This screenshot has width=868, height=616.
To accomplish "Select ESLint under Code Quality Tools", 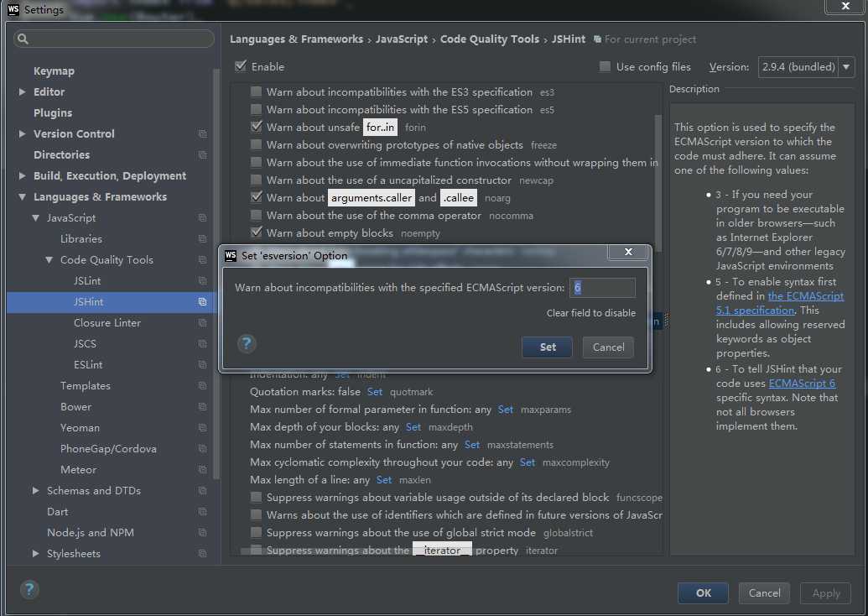I will click(88, 365).
